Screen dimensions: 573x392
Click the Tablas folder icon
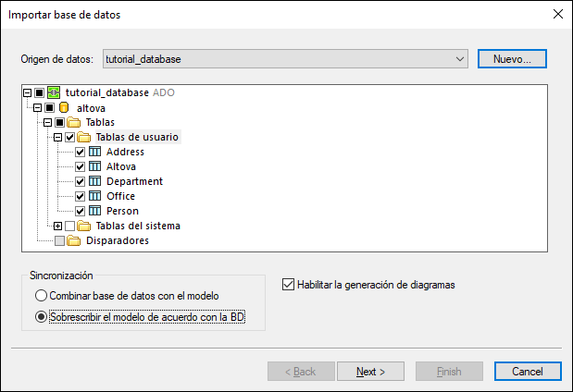point(74,122)
